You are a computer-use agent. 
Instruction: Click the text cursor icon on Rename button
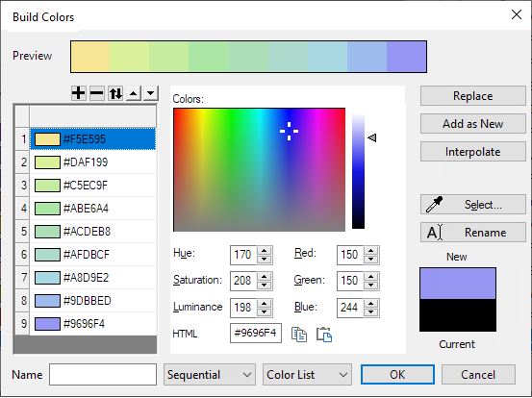[x=435, y=233]
